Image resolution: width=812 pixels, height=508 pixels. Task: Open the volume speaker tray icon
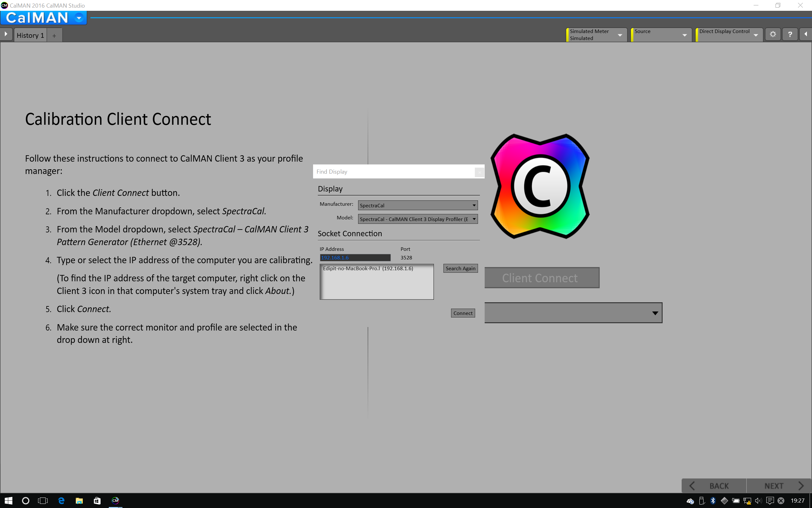758,501
